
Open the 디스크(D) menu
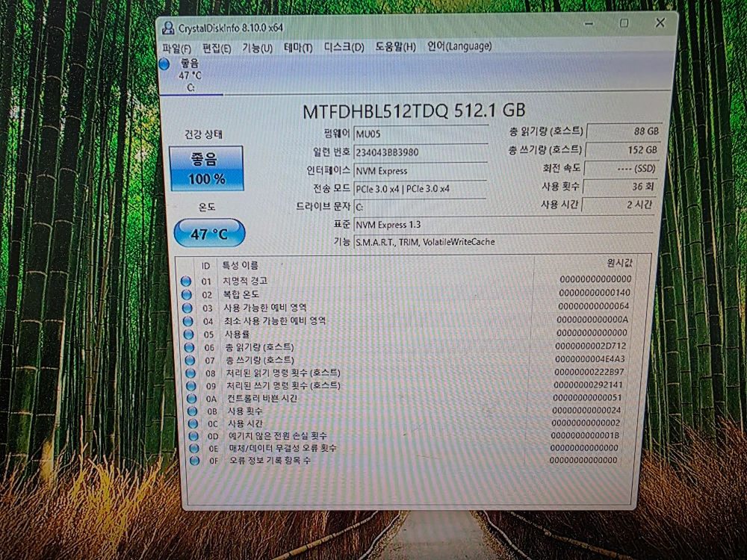[x=344, y=47]
